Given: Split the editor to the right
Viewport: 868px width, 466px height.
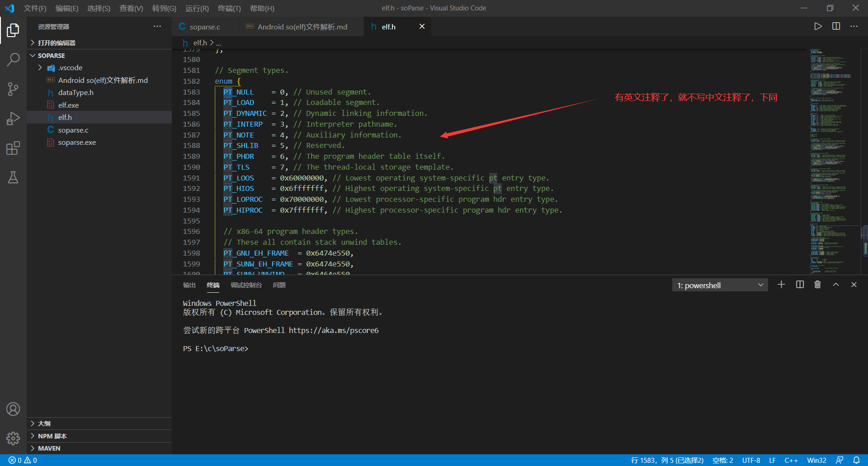Looking at the screenshot, I should pyautogui.click(x=836, y=26).
